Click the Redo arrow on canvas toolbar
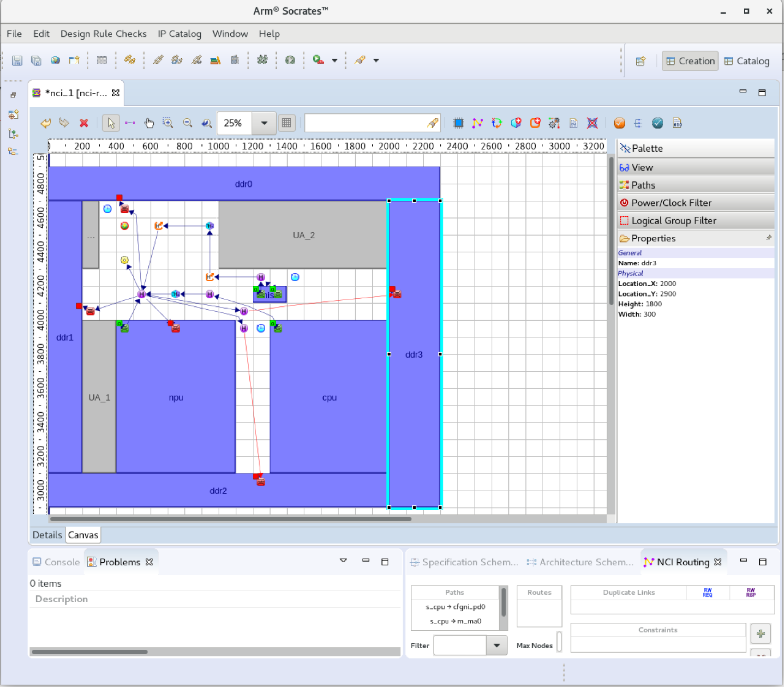Screen dimensions: 784x687 64,123
